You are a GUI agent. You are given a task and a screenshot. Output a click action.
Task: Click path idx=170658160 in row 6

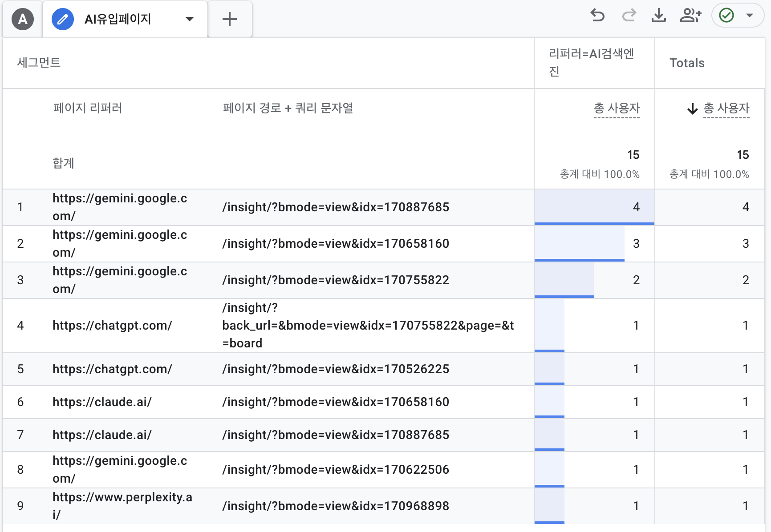[x=336, y=402]
